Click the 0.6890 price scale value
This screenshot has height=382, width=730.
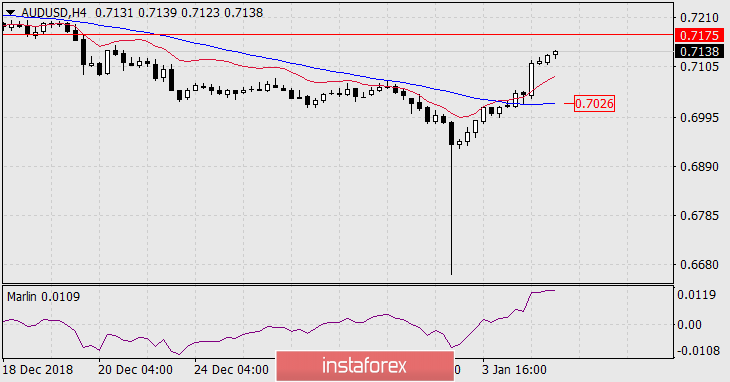point(699,167)
